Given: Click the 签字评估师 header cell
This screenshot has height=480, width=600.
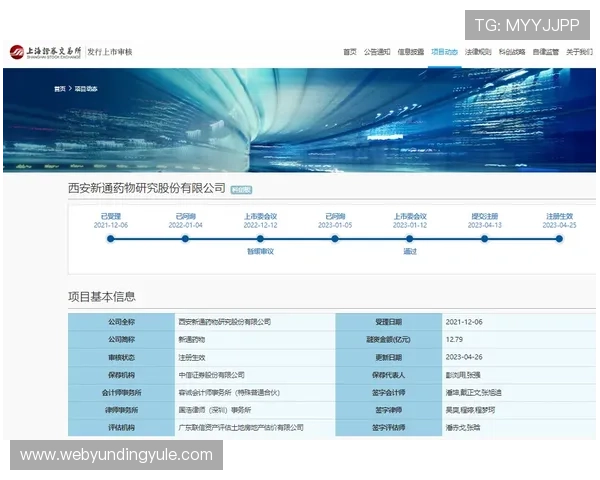Looking at the screenshot, I should pyautogui.click(x=388, y=428).
